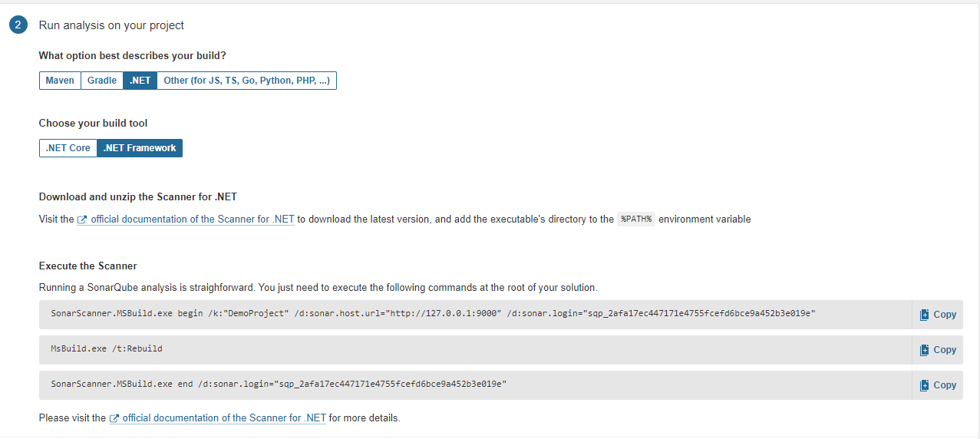Image resolution: width=980 pixels, height=439 pixels.
Task: Choose Other (for JS, TS, Go, Python, PHP) option
Action: [x=246, y=81]
